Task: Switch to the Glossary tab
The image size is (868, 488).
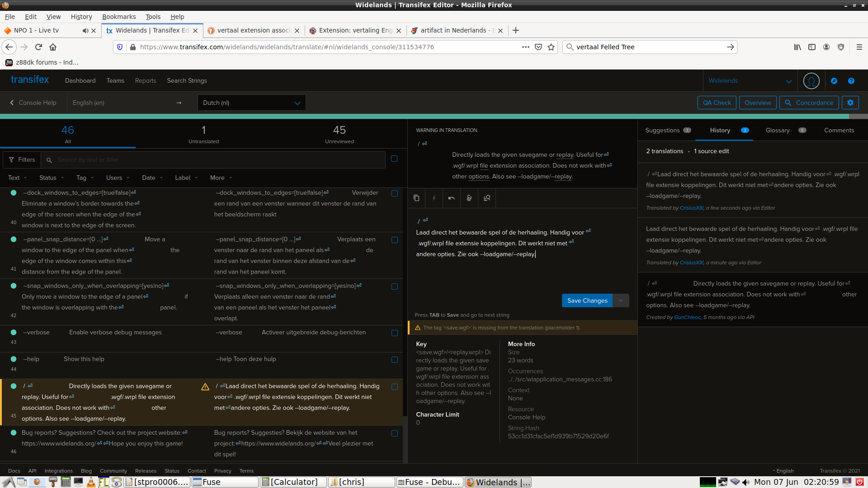Action: click(x=778, y=130)
